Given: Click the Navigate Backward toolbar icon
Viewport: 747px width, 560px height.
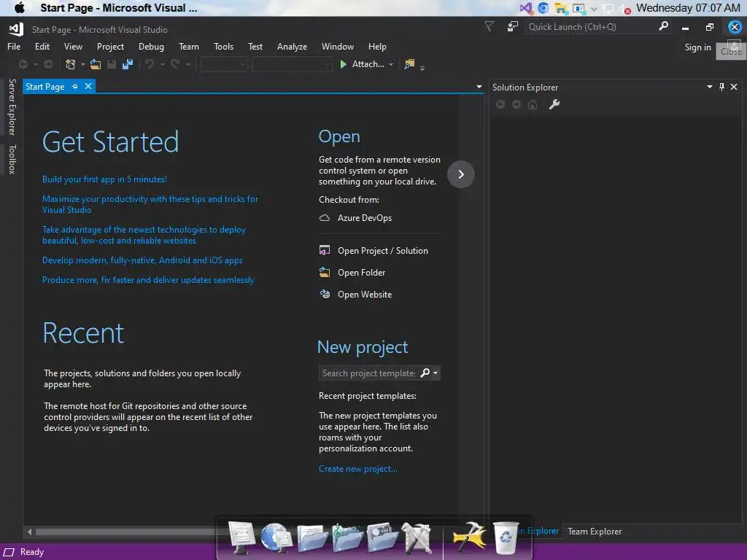Looking at the screenshot, I should pyautogui.click(x=23, y=64).
